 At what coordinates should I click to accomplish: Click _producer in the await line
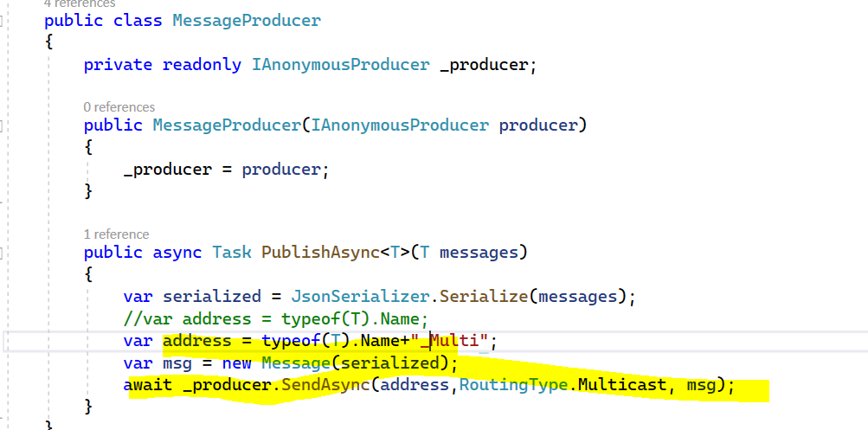pyautogui.click(x=227, y=386)
